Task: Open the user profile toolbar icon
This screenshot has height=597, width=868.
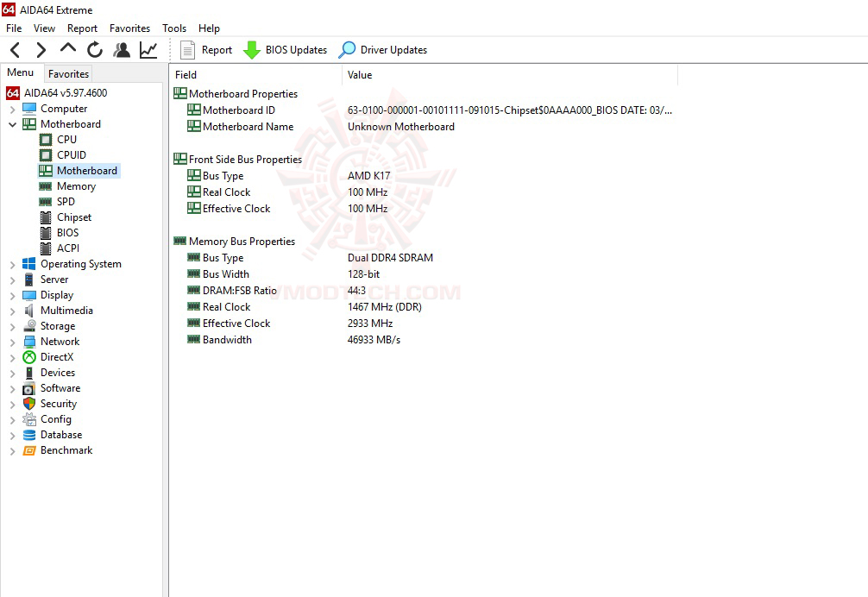Action: point(122,49)
